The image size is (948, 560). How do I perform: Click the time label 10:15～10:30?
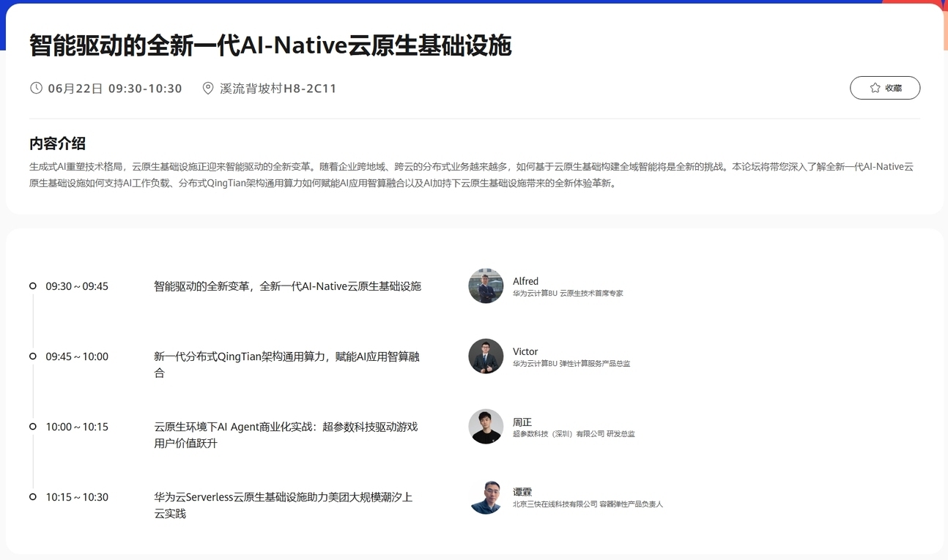tap(77, 497)
